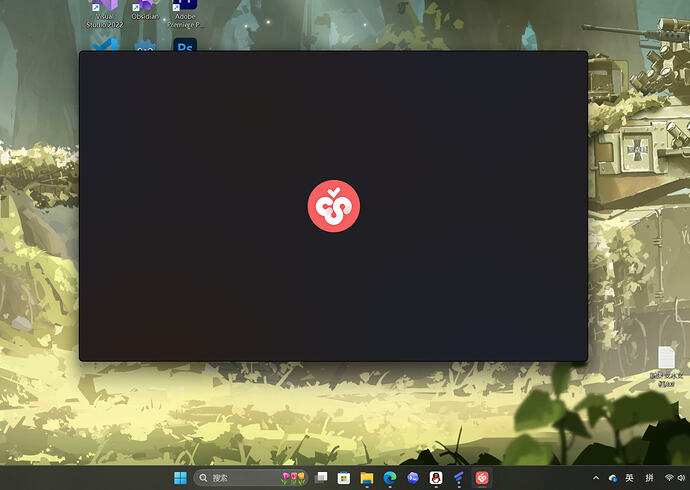Open the QQ penguin taskbar icon
Viewport: 690px width, 490px height.
click(436, 478)
